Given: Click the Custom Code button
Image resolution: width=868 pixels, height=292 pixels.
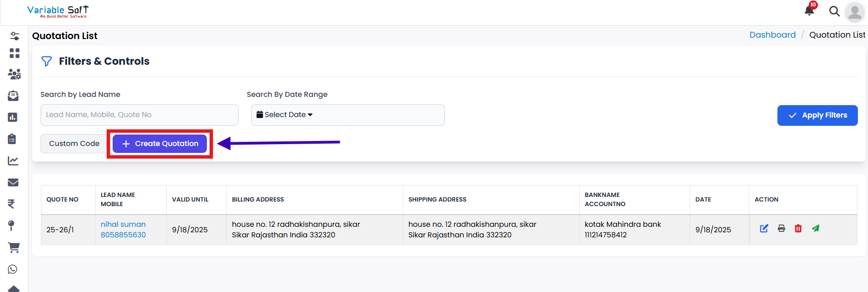Looking at the screenshot, I should 74,144.
